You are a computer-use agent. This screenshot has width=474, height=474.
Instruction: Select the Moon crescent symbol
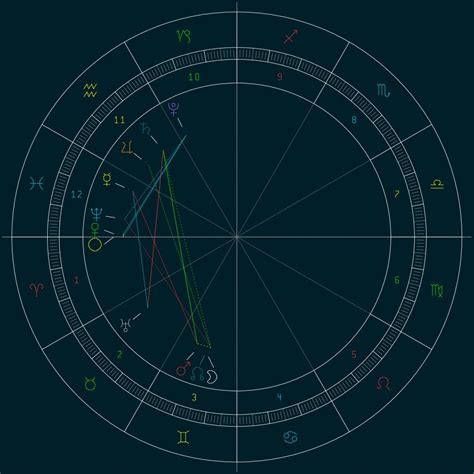tap(212, 377)
